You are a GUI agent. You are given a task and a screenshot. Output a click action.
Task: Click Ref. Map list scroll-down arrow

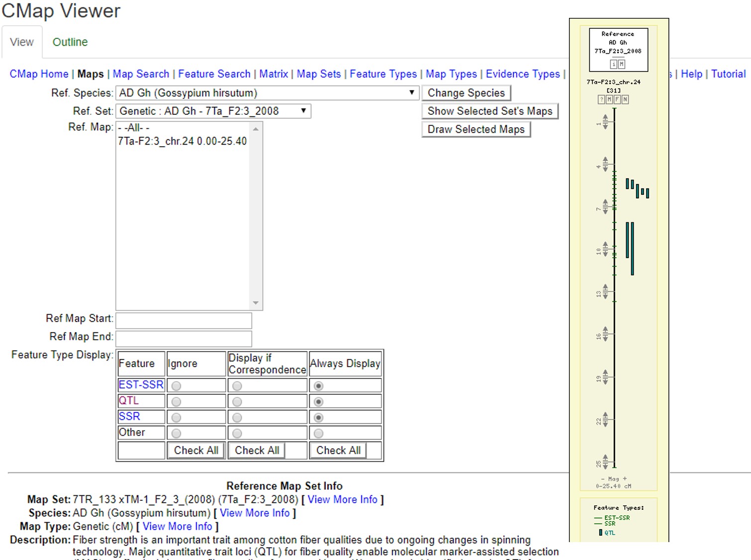coord(256,303)
